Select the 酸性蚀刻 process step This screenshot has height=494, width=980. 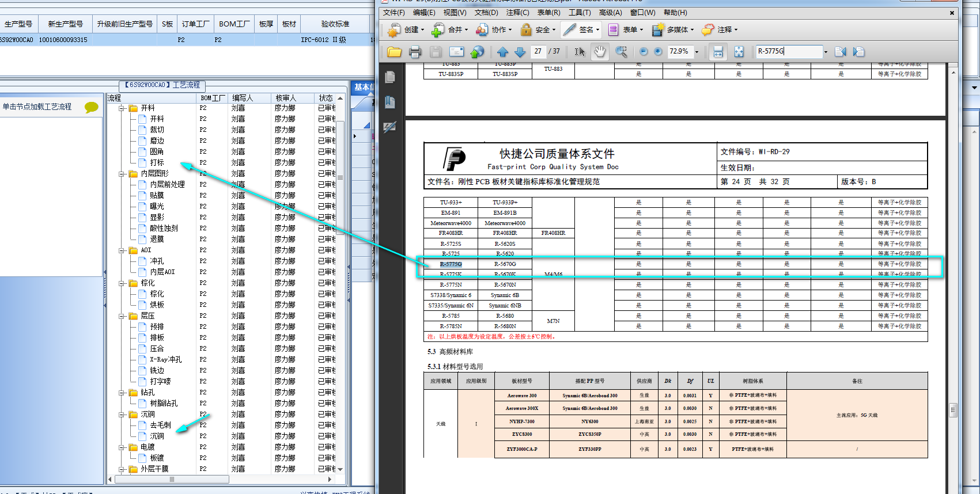164,229
